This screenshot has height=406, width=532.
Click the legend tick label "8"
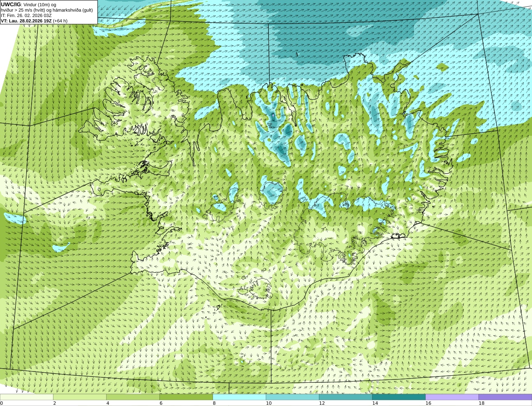pyautogui.click(x=214, y=403)
